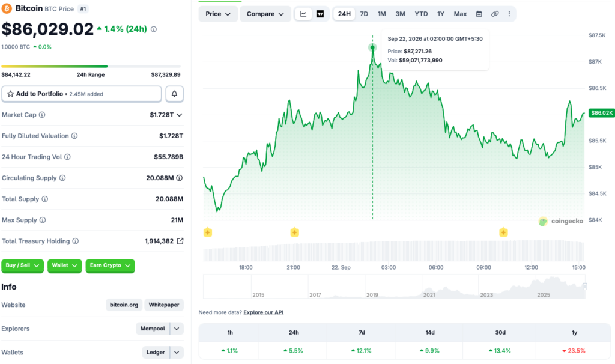Viewport: 615px width, 364px height.
Task: Click news marker near 09:00
Action: point(504,232)
